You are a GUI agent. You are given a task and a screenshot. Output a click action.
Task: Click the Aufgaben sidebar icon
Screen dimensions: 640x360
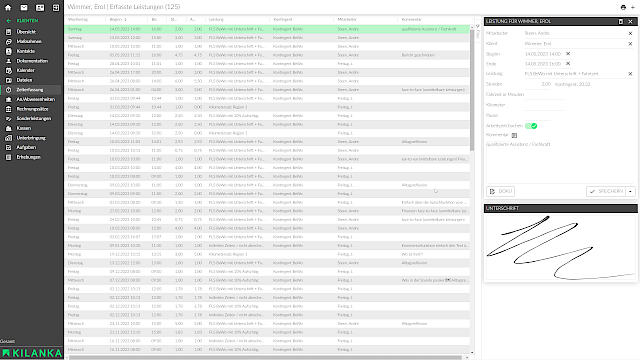tap(9, 147)
